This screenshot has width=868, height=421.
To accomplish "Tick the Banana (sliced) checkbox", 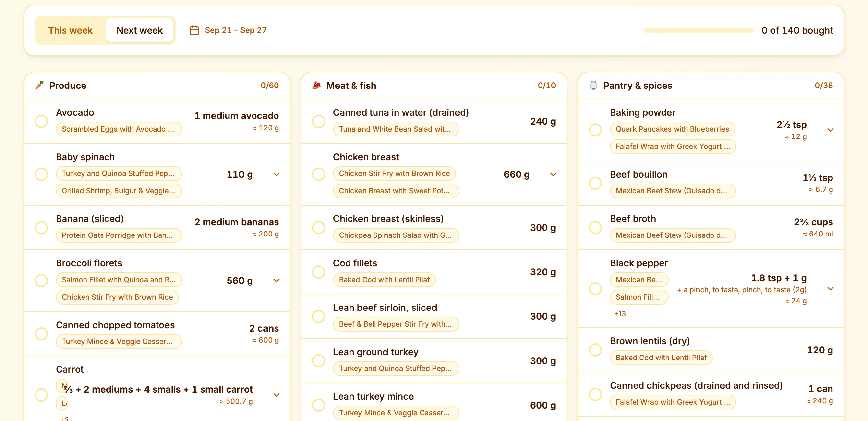I will pos(41,228).
